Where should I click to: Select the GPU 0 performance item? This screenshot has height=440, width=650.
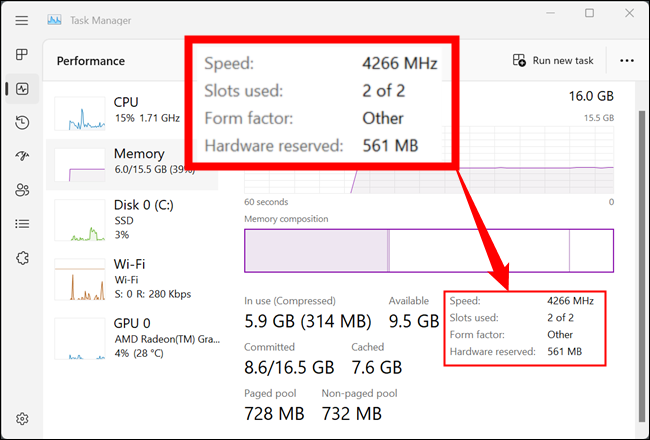(x=132, y=338)
